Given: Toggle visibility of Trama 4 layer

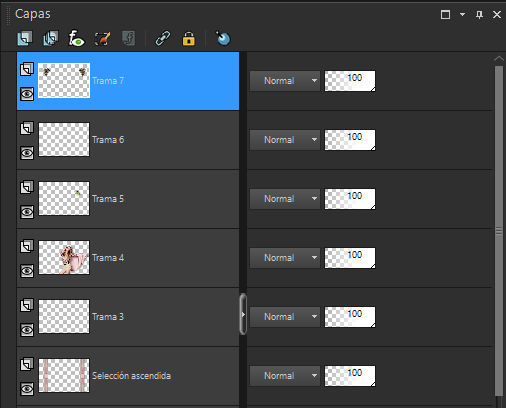Looking at the screenshot, I should (x=27, y=271).
